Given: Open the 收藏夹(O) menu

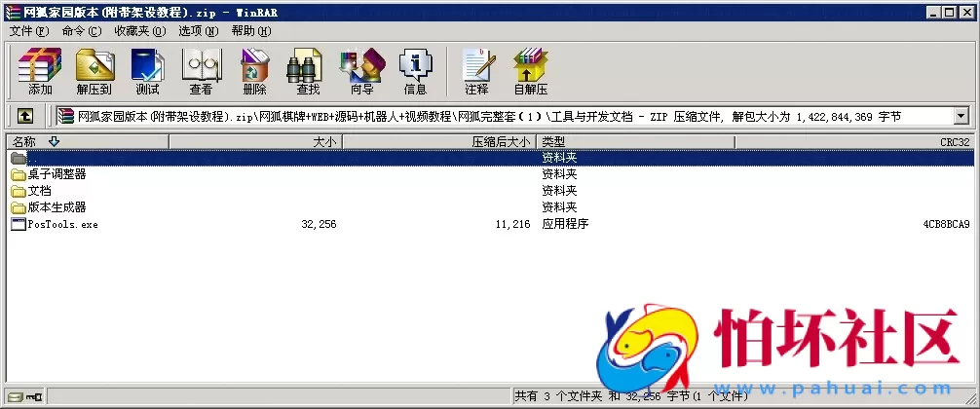Looking at the screenshot, I should click(x=140, y=30).
